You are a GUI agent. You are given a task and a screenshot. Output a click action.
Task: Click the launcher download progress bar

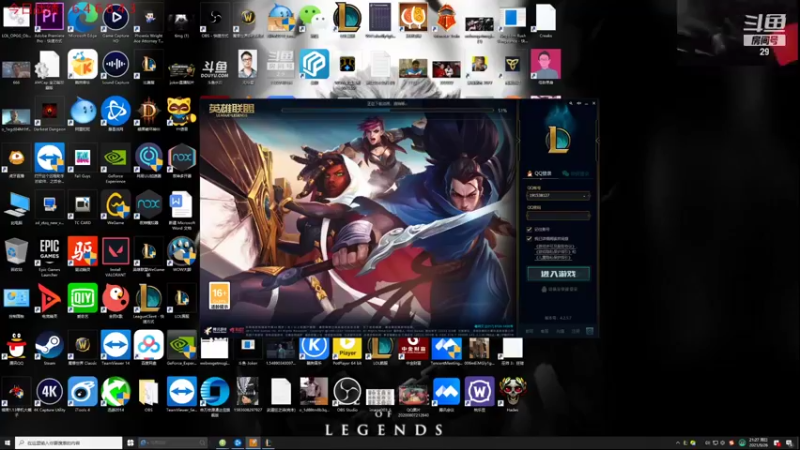tap(388, 110)
